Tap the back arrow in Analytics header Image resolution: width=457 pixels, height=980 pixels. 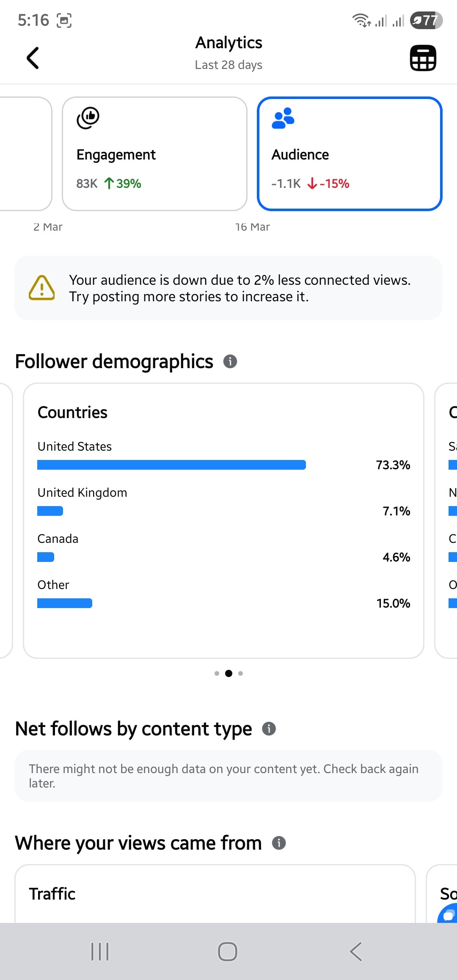pos(33,58)
